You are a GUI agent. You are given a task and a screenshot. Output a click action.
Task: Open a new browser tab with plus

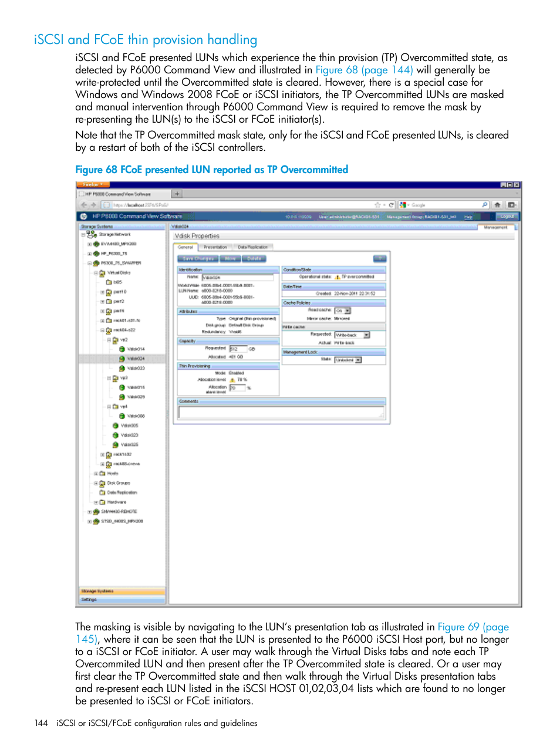tap(177, 194)
